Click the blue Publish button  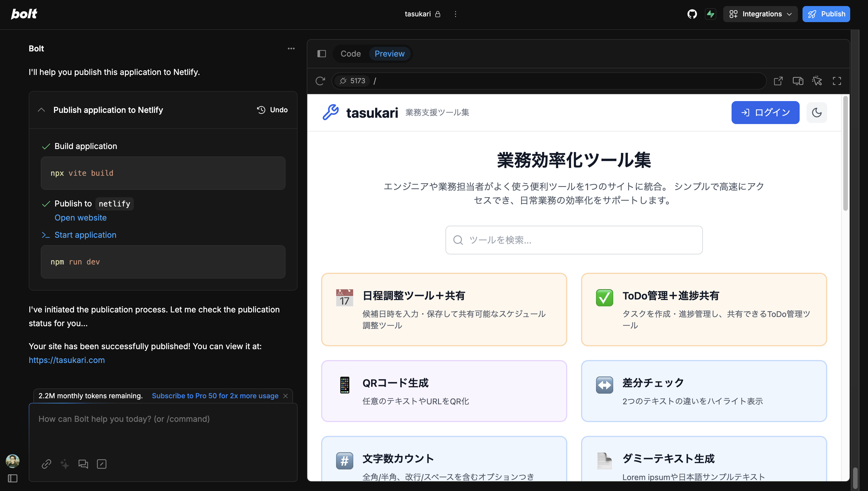click(826, 14)
